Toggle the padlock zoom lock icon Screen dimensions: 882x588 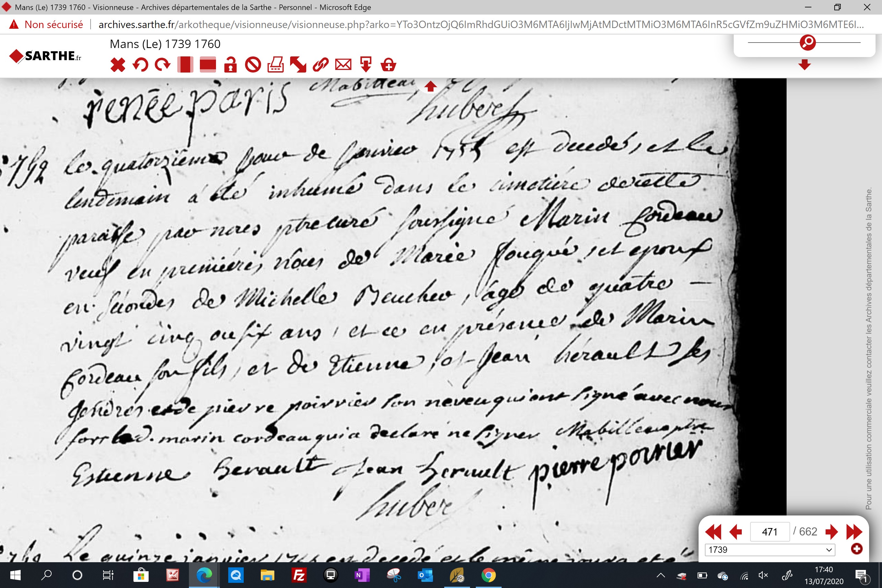tap(230, 65)
